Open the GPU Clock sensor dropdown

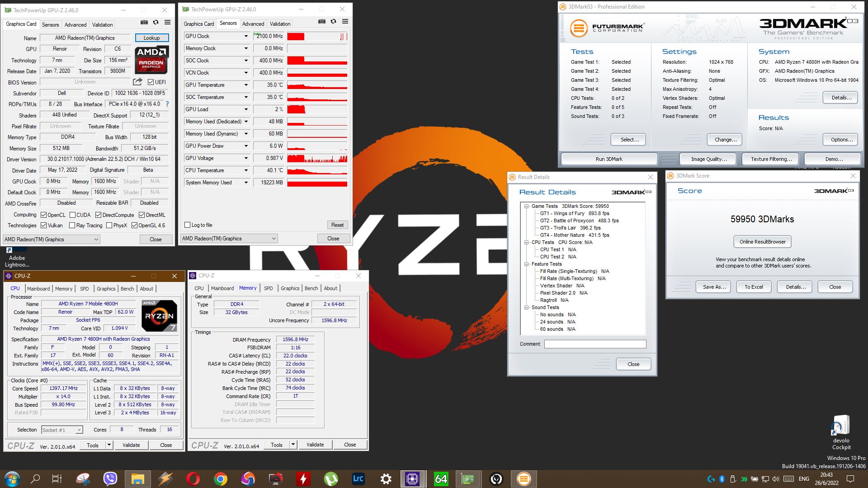pyautogui.click(x=246, y=36)
